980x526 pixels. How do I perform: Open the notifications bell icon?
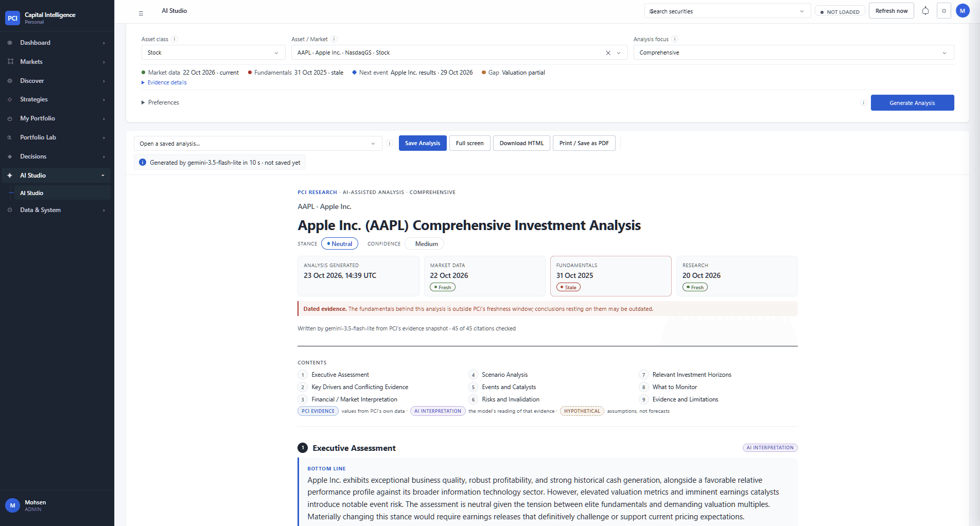[925, 11]
